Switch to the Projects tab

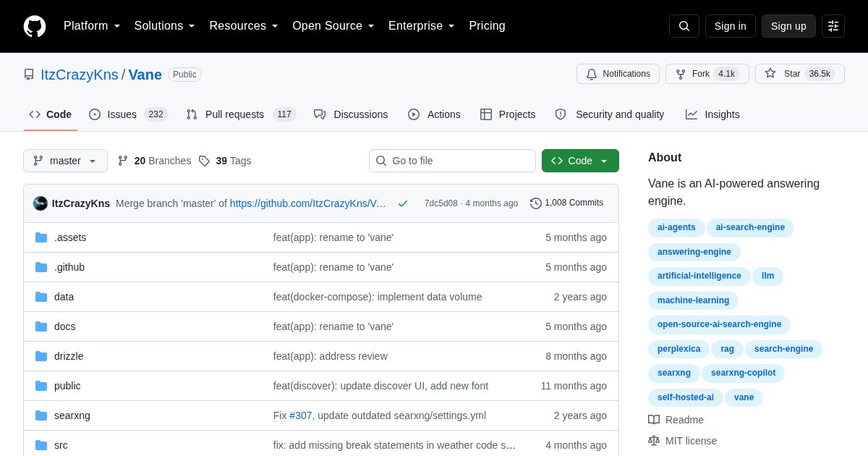click(x=508, y=114)
